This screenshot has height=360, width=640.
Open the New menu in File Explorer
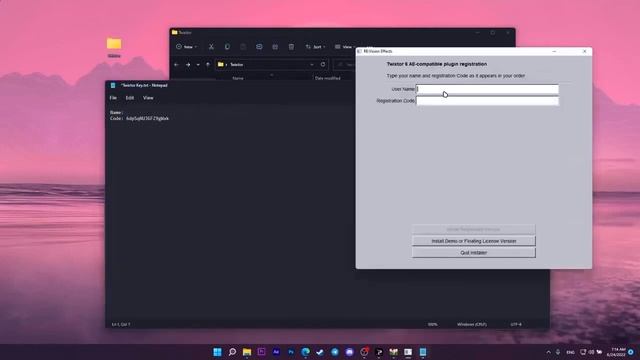tap(187, 47)
